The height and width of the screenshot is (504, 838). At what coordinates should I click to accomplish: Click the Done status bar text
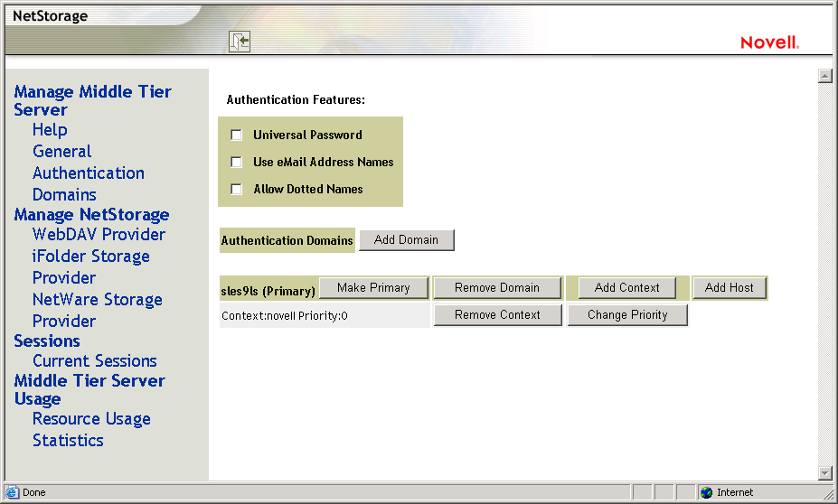(34, 492)
